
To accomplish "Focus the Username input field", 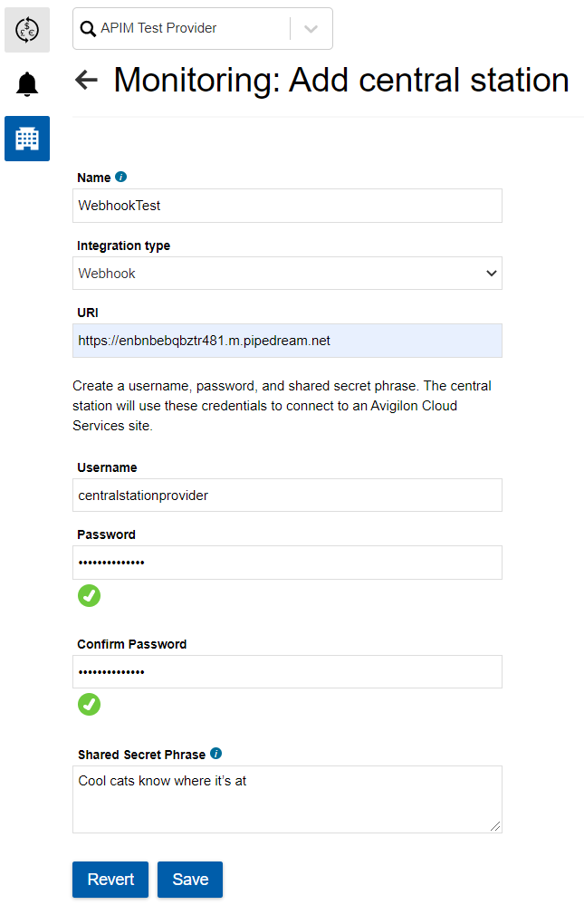I will point(287,495).
